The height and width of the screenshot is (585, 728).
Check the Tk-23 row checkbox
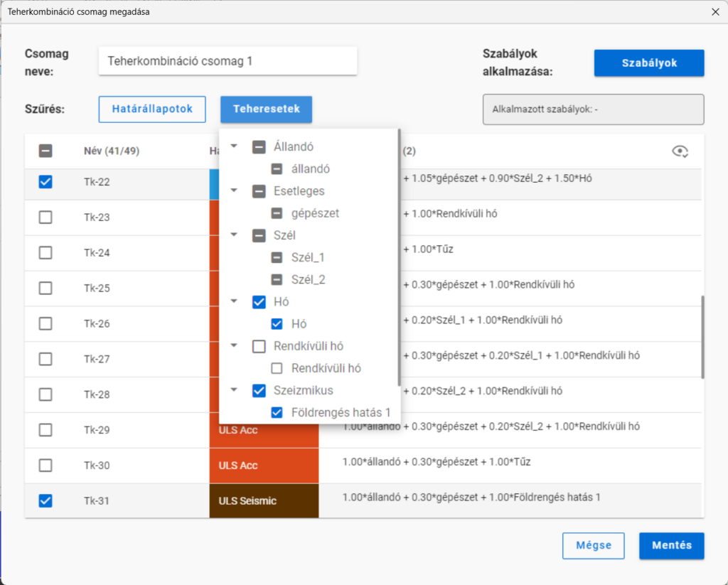pos(45,218)
